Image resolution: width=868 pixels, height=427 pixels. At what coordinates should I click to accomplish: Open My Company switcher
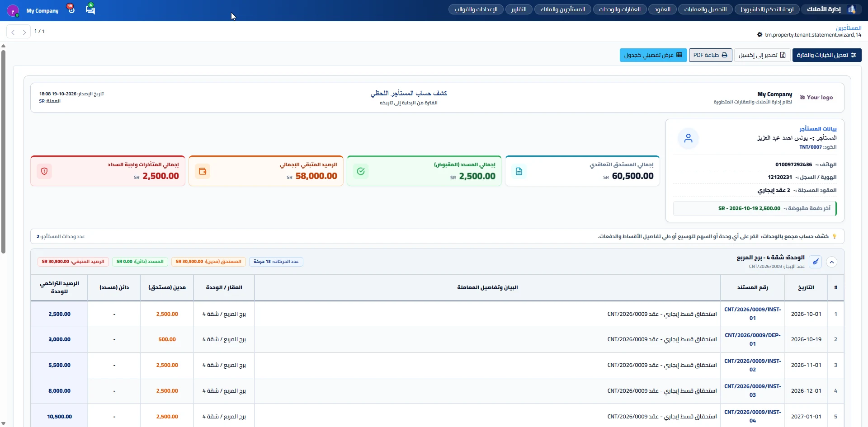click(42, 10)
